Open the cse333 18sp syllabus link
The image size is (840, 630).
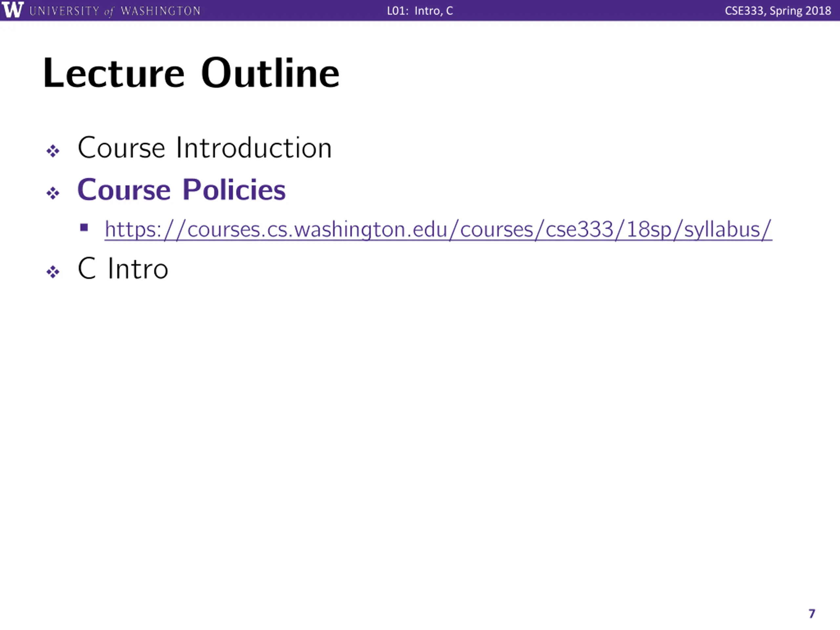(x=438, y=230)
